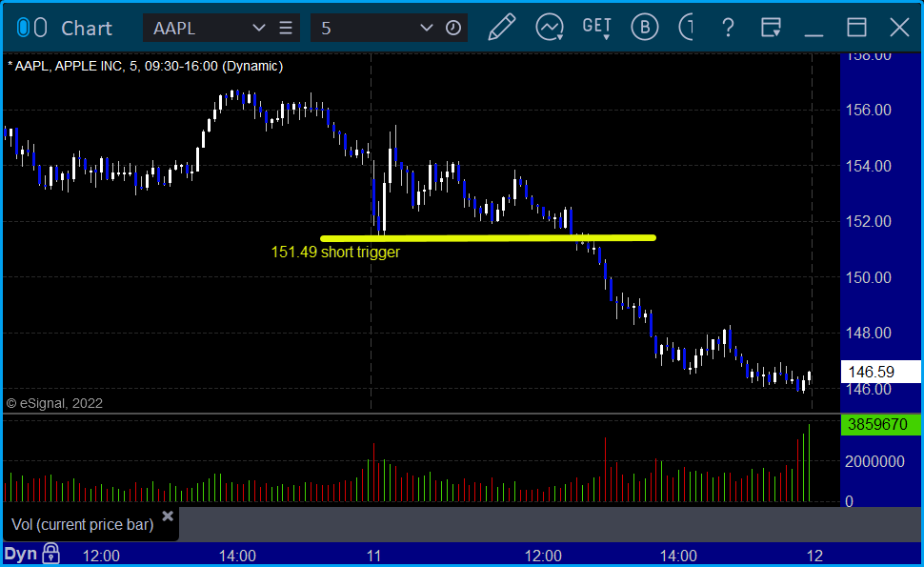Click the Vol (current price bar) label

pos(83,524)
